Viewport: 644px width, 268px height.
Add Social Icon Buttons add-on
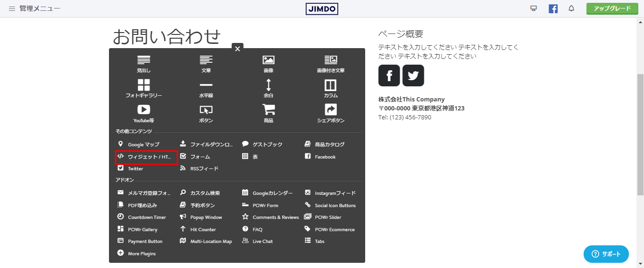coord(331,205)
